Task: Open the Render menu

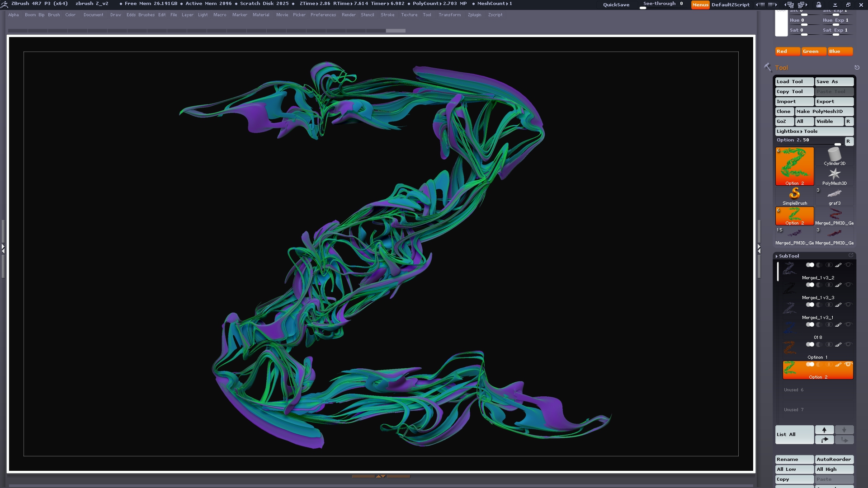Action: (348, 15)
